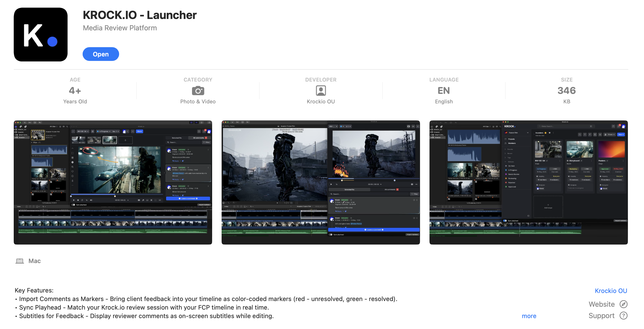Click the blue New button in third screenshot

[621, 134]
